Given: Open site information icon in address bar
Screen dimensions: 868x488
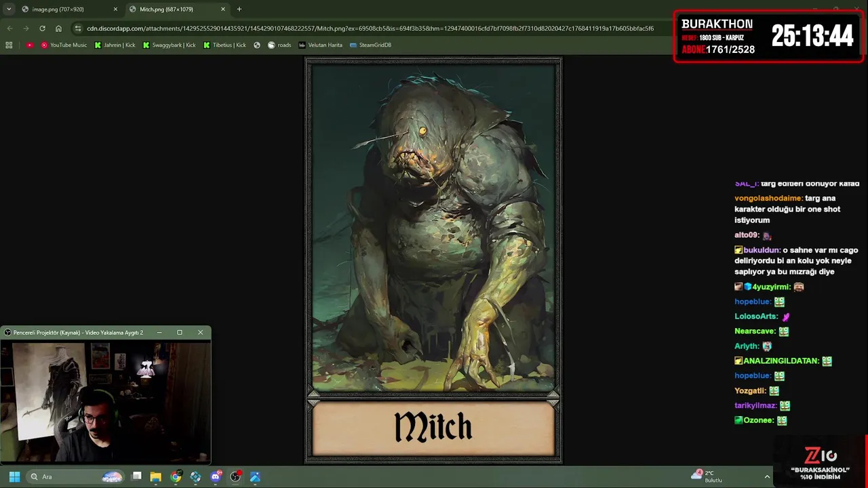Looking at the screenshot, I should click(78, 28).
